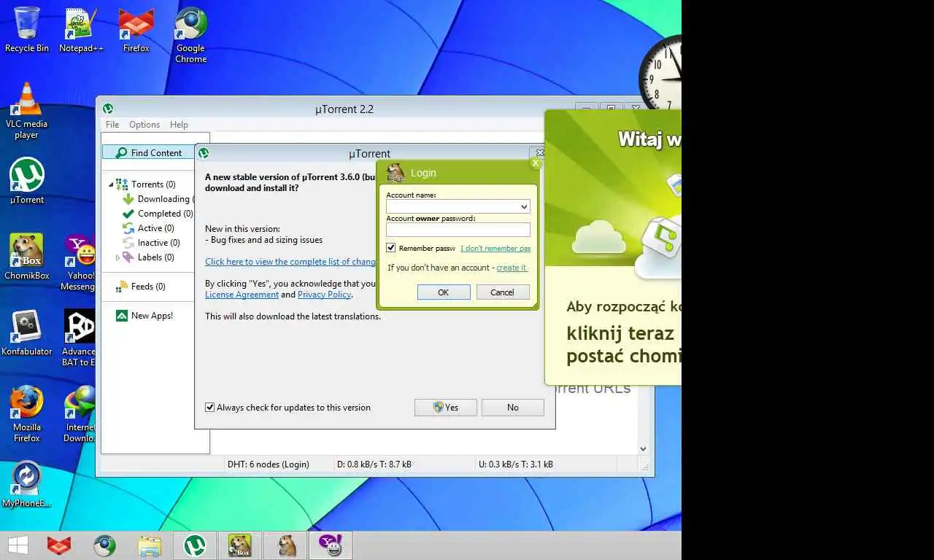Open Mozilla Firefox desktop shortcut
Viewport: 934px width, 560px height.
pyautogui.click(x=27, y=413)
